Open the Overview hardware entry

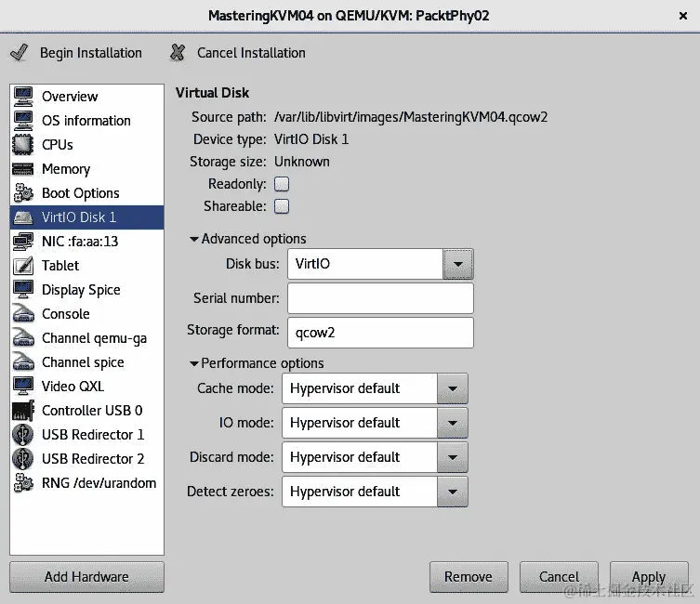(x=87, y=97)
